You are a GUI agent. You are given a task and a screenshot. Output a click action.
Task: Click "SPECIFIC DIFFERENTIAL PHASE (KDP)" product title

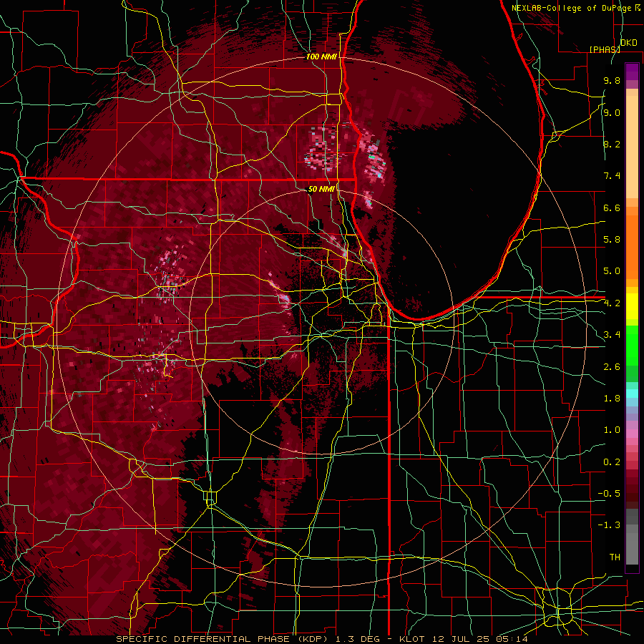tap(221, 639)
